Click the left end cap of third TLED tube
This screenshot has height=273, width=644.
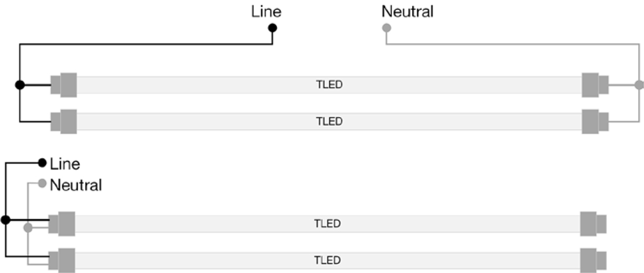pos(61,224)
